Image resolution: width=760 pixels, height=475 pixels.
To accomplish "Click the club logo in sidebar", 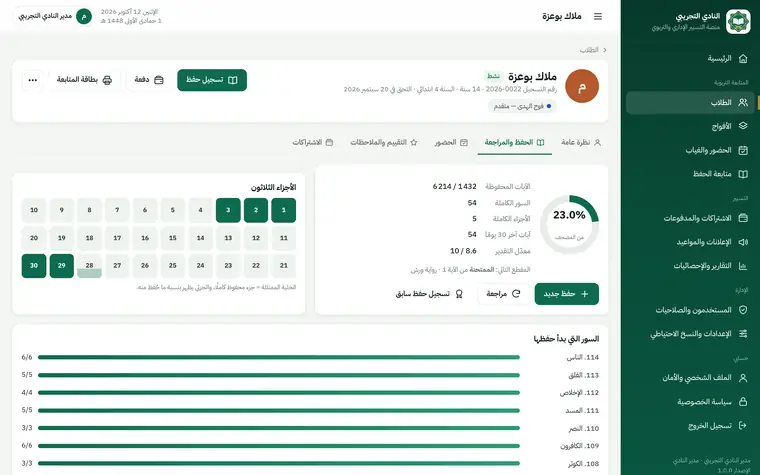I will coord(738,21).
